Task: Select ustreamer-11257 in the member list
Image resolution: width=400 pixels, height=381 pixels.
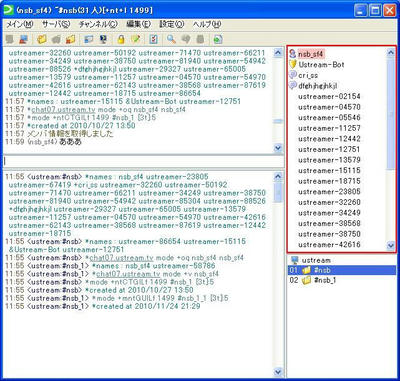Action: pos(329,128)
